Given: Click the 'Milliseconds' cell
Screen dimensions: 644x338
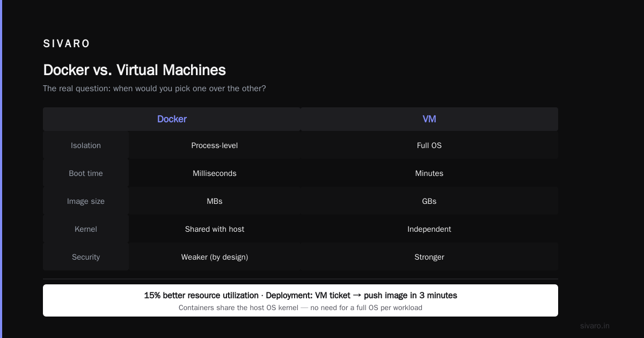Looking at the screenshot, I should tap(215, 173).
